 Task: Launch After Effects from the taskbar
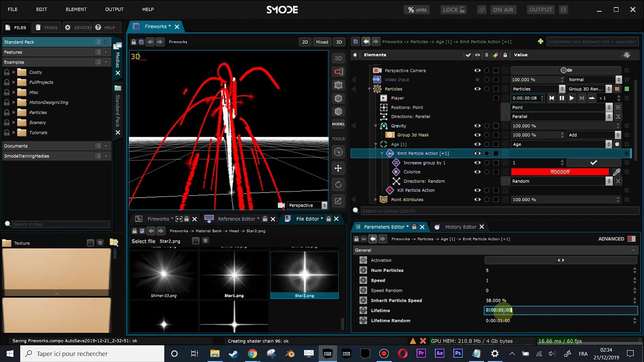[440, 353]
